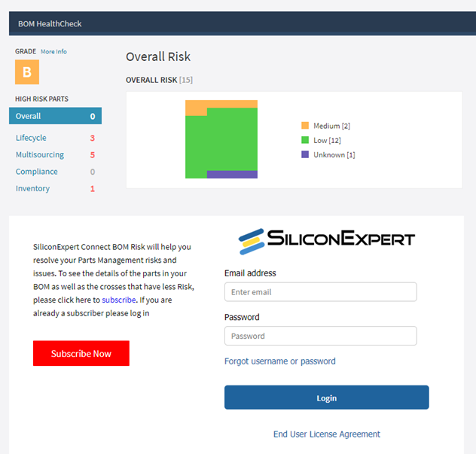Focus the Enter email input field
This screenshot has width=476, height=454.
[321, 292]
